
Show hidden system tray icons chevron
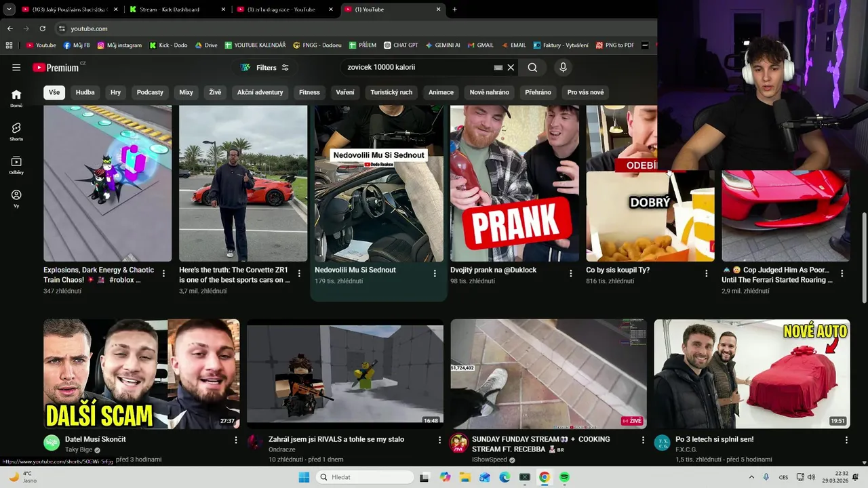[751, 477]
